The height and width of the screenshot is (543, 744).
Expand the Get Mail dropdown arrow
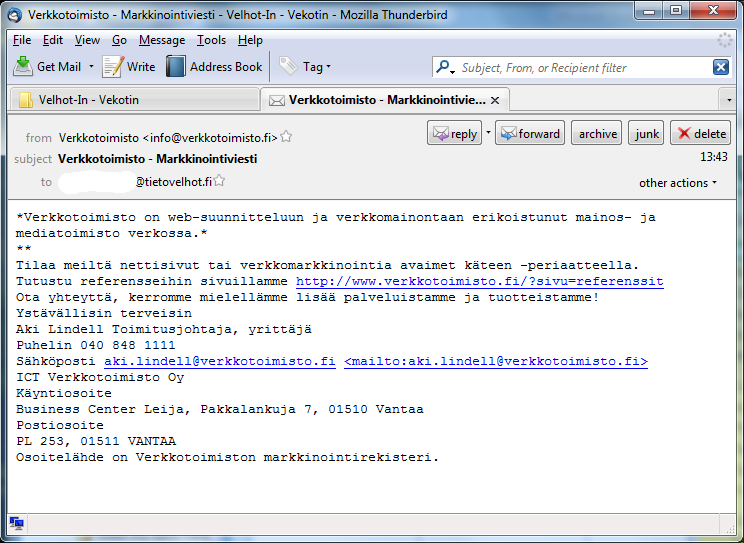pos(91,67)
